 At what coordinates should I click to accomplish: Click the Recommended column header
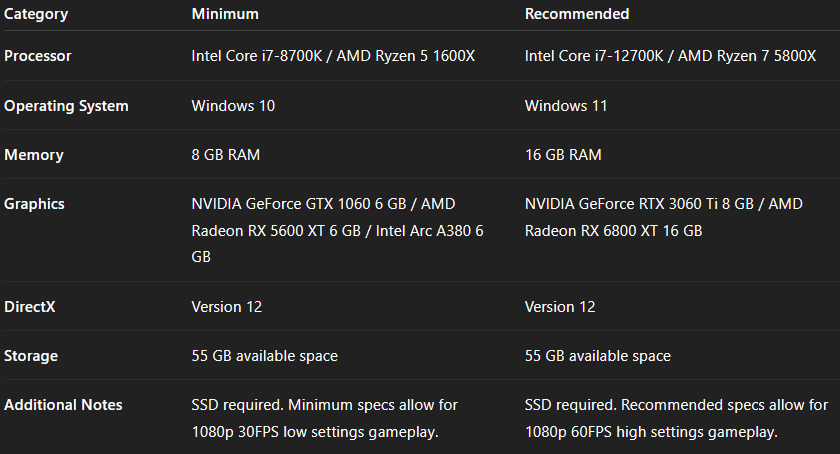pos(577,14)
